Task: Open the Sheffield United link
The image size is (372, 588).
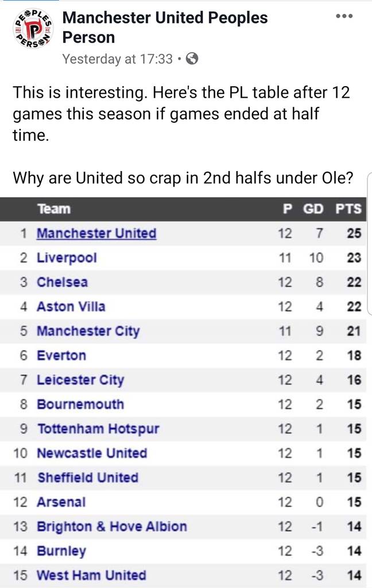Action: coord(87,478)
